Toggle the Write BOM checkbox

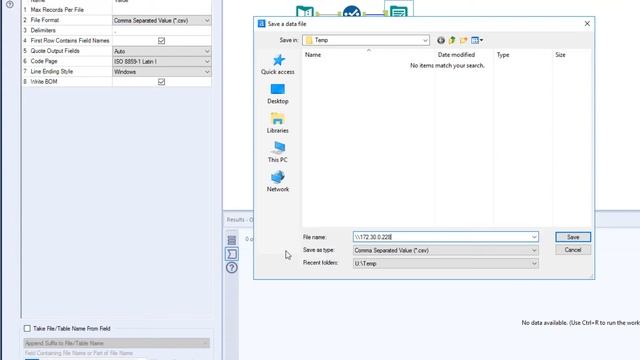[x=161, y=82]
